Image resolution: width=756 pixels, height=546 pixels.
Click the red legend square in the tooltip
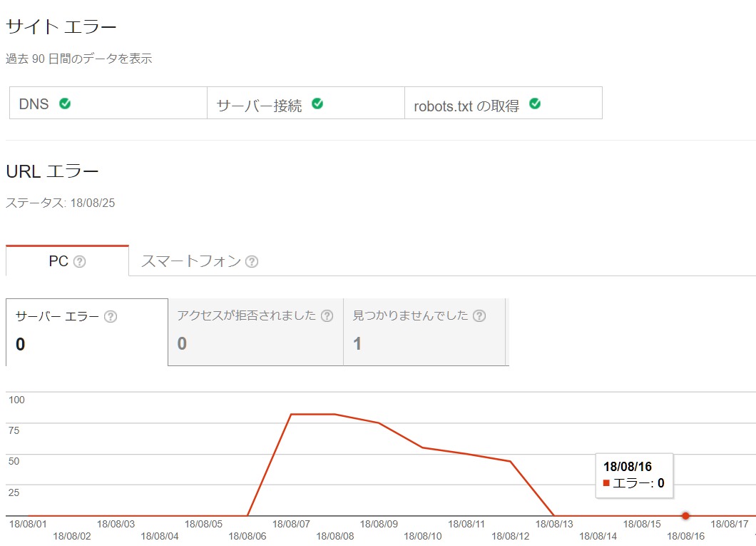click(x=606, y=483)
